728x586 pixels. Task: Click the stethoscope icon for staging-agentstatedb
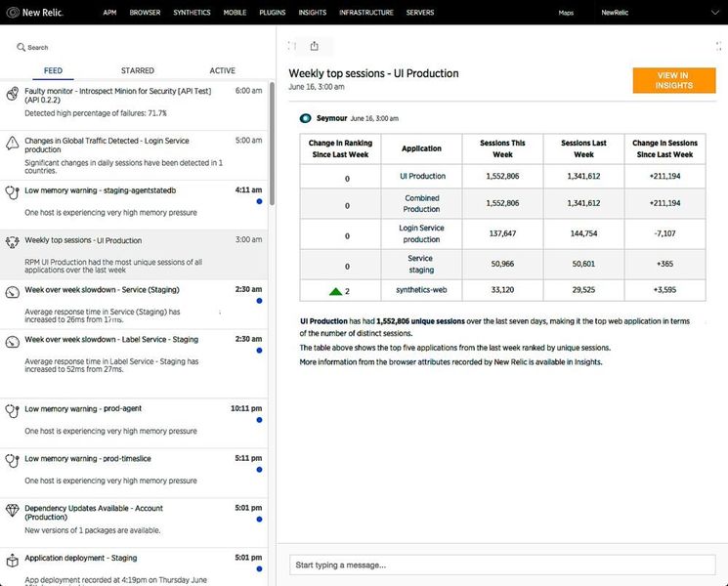[x=12, y=192]
